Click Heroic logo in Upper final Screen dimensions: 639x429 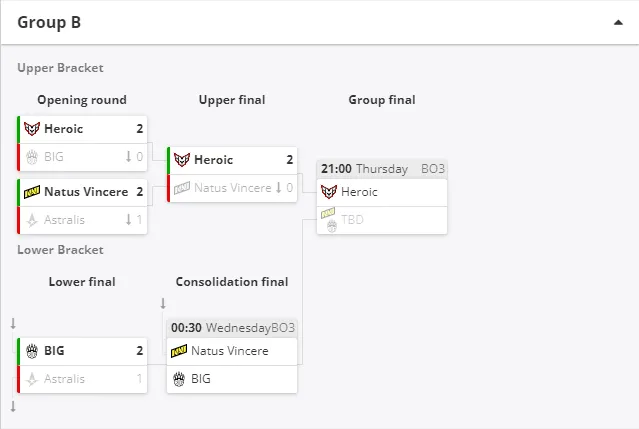[182, 160]
